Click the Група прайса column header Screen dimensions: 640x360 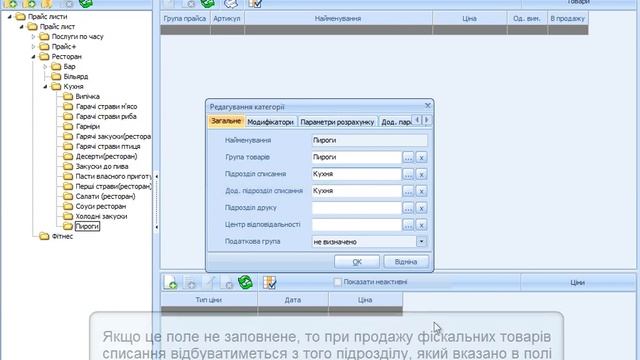pos(185,18)
